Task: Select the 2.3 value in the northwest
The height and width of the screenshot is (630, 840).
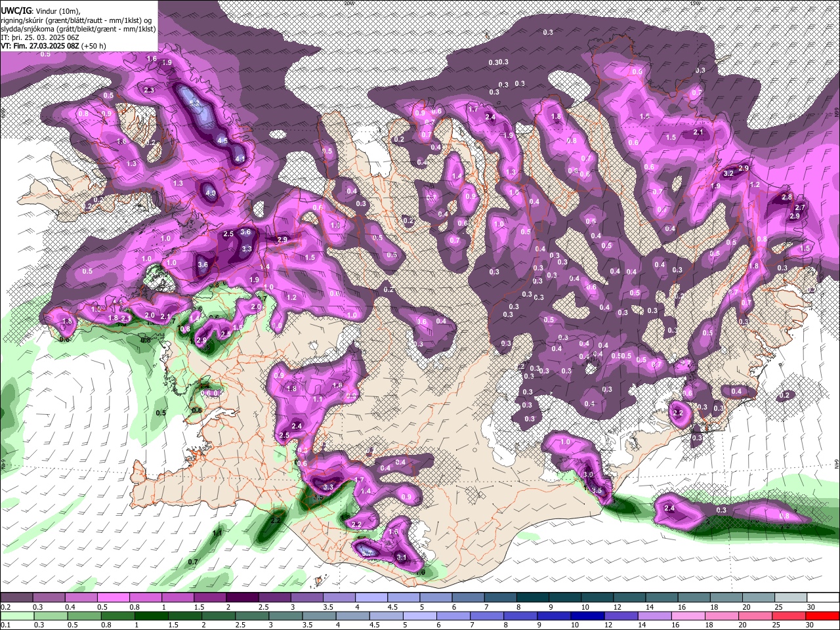Action: coord(149,90)
